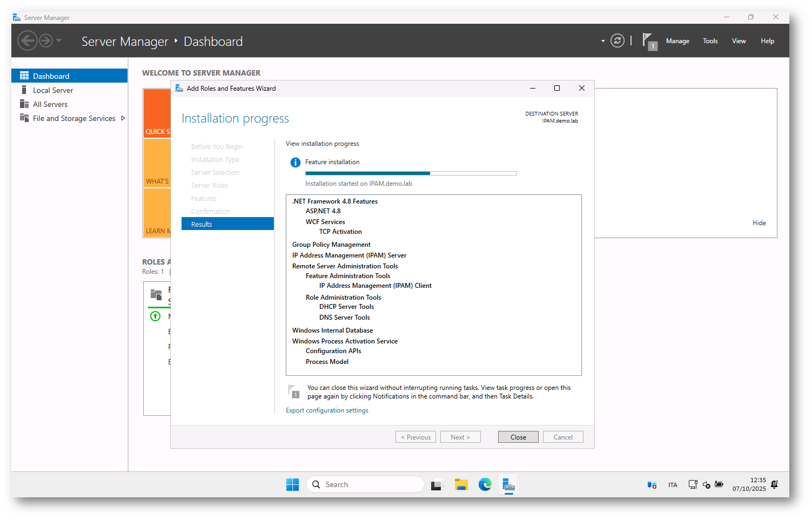Image resolution: width=812 pixels, height=520 pixels.
Task: Click the Server Manager forward arrow
Action: click(46, 40)
